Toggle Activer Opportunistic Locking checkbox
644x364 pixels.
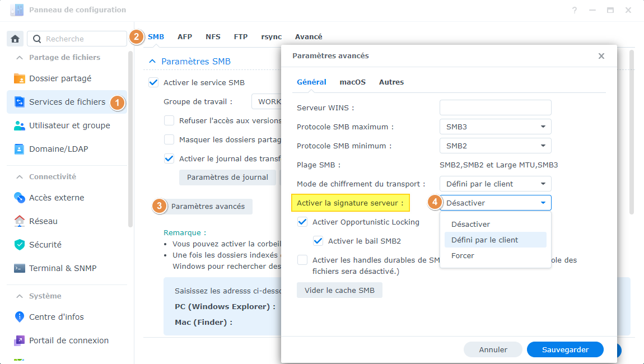(303, 222)
